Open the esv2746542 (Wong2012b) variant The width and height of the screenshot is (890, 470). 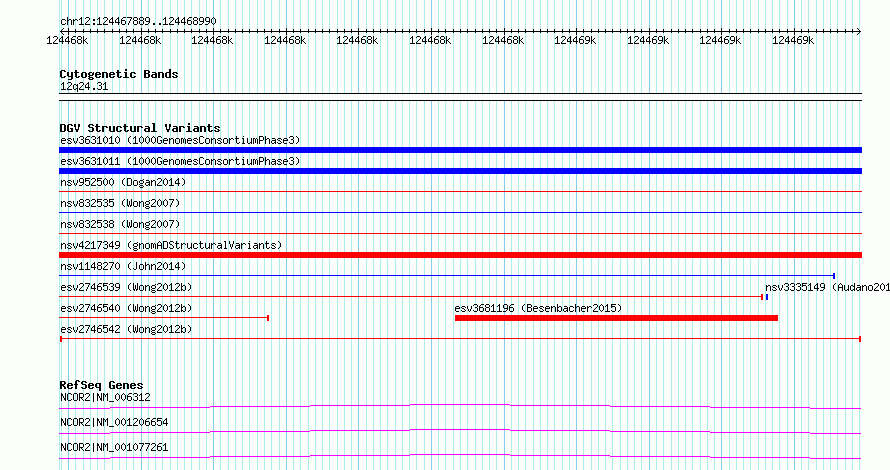(x=126, y=329)
